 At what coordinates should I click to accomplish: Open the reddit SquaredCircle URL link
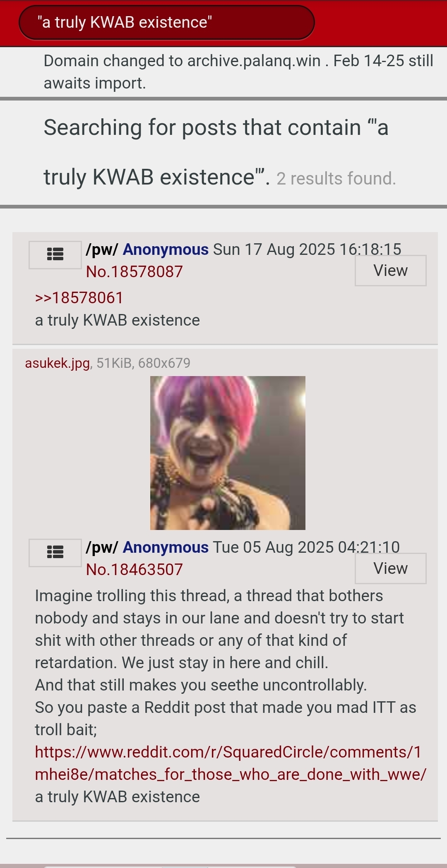pyautogui.click(x=230, y=763)
